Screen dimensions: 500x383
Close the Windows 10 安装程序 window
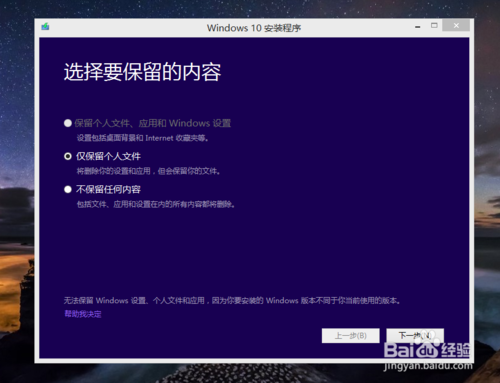456,25
